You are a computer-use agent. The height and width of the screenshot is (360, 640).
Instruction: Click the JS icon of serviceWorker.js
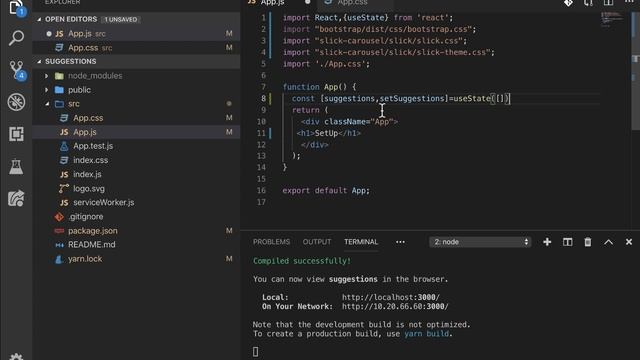pos(64,202)
